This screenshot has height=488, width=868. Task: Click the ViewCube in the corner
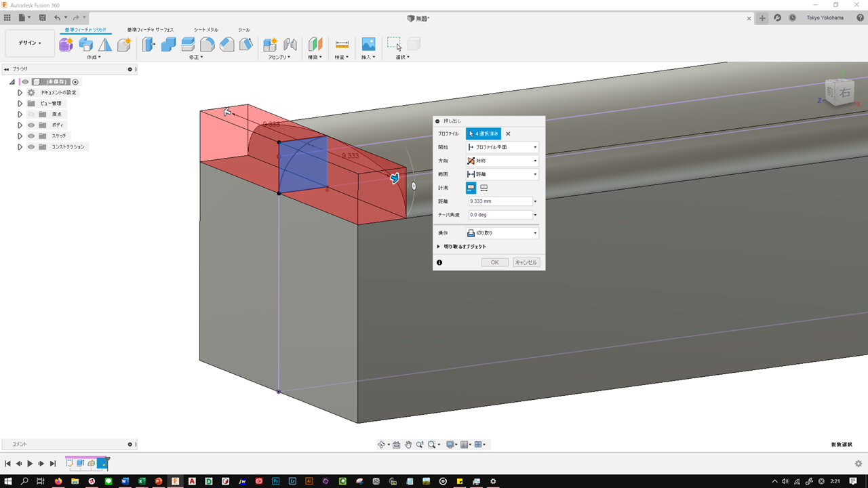pyautogui.click(x=840, y=93)
